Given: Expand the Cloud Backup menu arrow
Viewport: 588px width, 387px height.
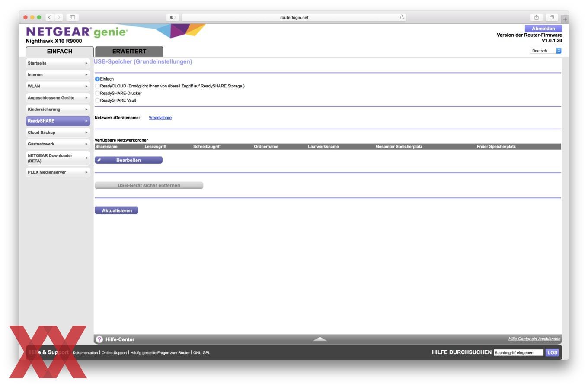Looking at the screenshot, I should pos(86,132).
